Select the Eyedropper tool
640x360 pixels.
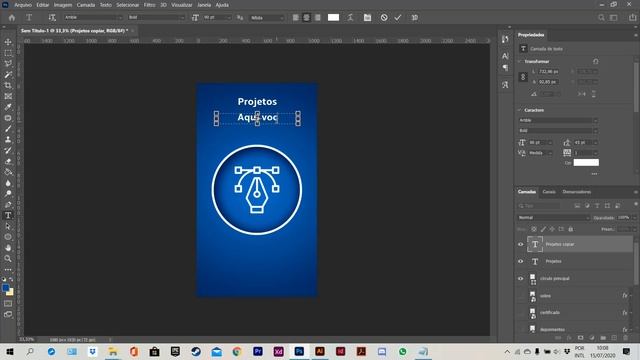[8, 107]
